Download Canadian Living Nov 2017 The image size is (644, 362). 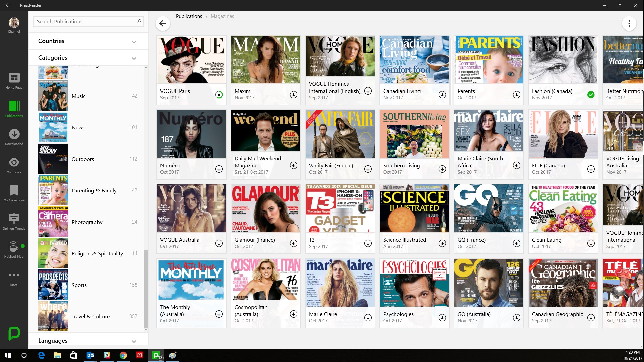[x=442, y=95]
